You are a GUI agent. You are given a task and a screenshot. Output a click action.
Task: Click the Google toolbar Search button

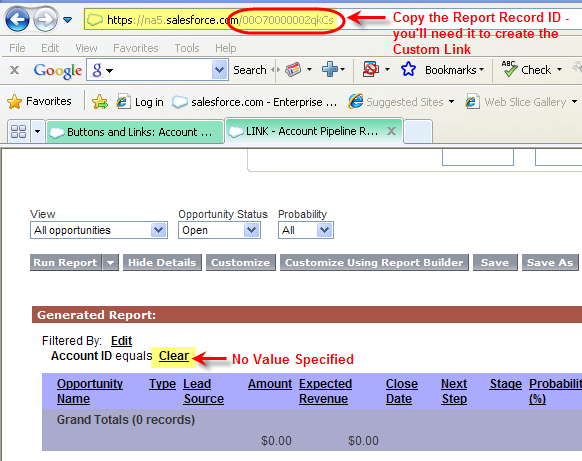(250, 70)
